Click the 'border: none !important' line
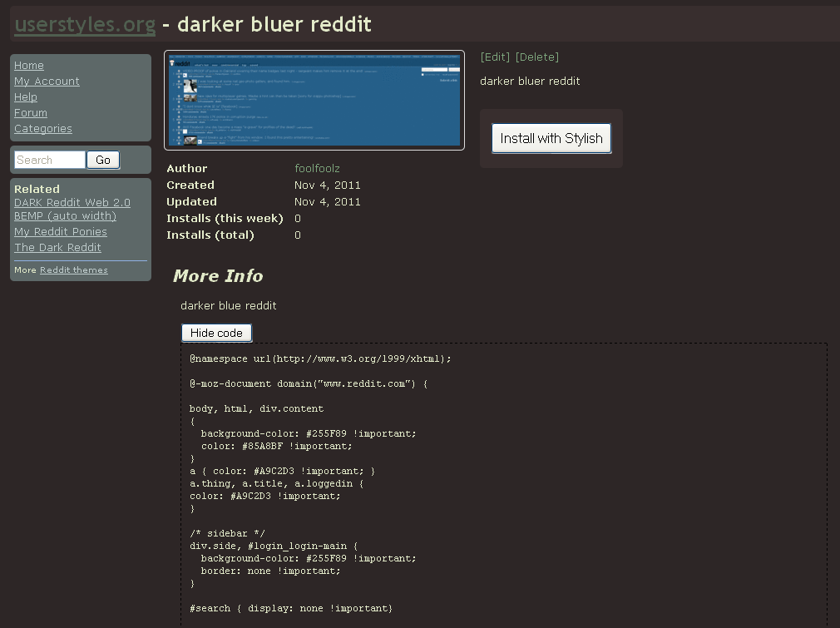Image resolution: width=840 pixels, height=628 pixels. 270,571
